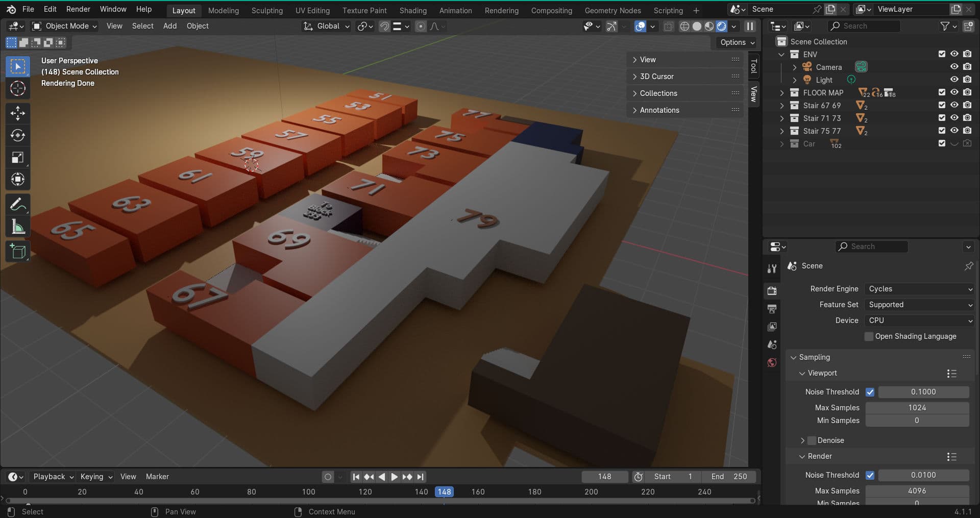
Task: Open the Render menu
Action: [78, 9]
